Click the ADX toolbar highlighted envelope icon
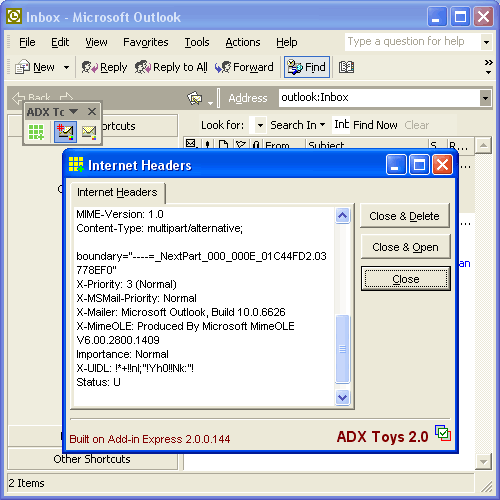This screenshot has height=500, width=500. [x=65, y=132]
